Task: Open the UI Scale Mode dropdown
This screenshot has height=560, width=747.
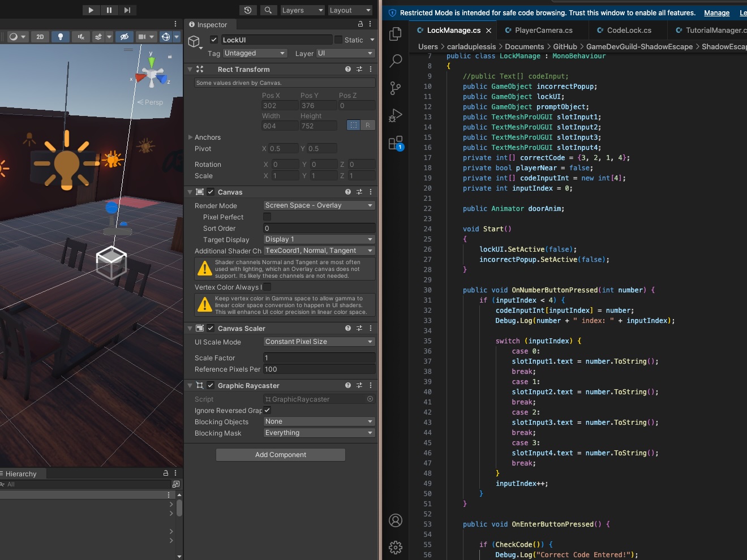Action: point(319,342)
